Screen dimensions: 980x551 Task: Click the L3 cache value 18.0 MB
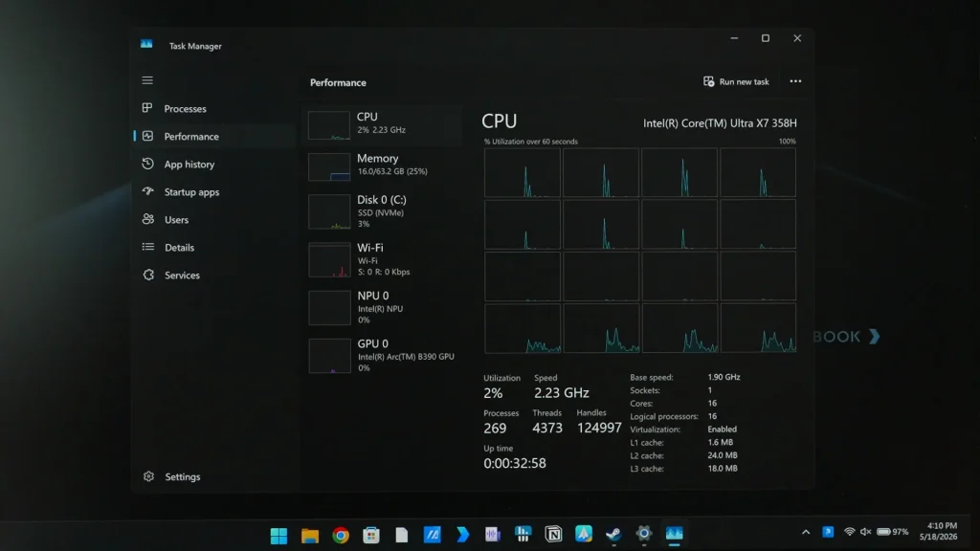[x=722, y=469]
